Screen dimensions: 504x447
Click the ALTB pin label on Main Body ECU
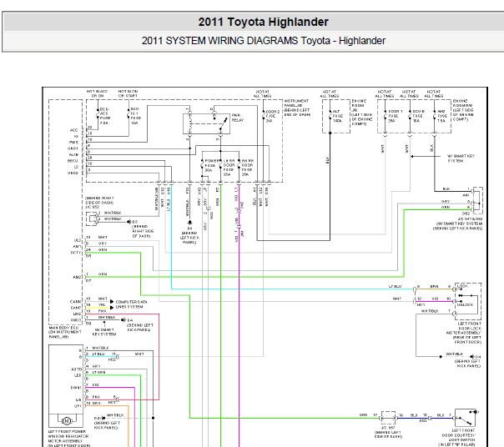pyautogui.click(x=73, y=154)
